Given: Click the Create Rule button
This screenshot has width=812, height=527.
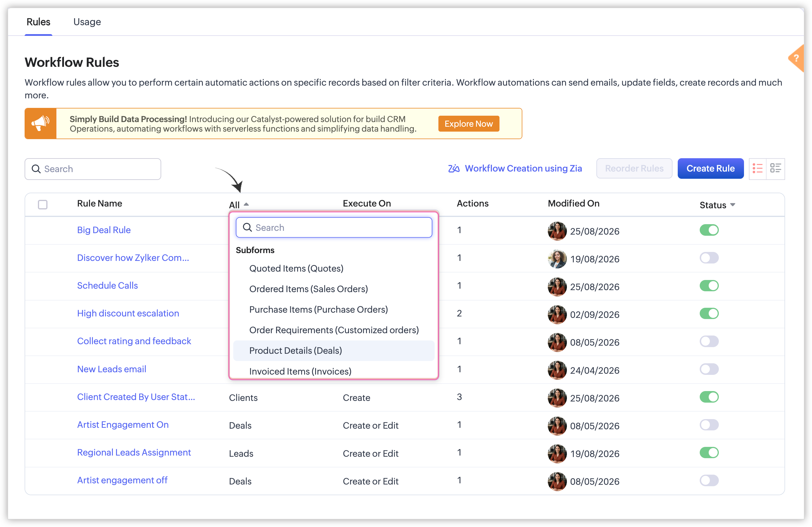Looking at the screenshot, I should coord(710,169).
